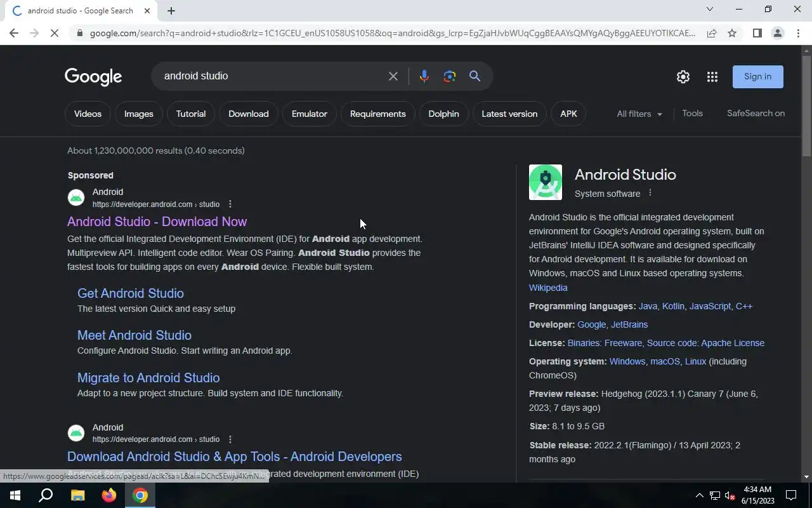The width and height of the screenshot is (812, 508).
Task: Click the muted volume tray icon
Action: coord(730,495)
